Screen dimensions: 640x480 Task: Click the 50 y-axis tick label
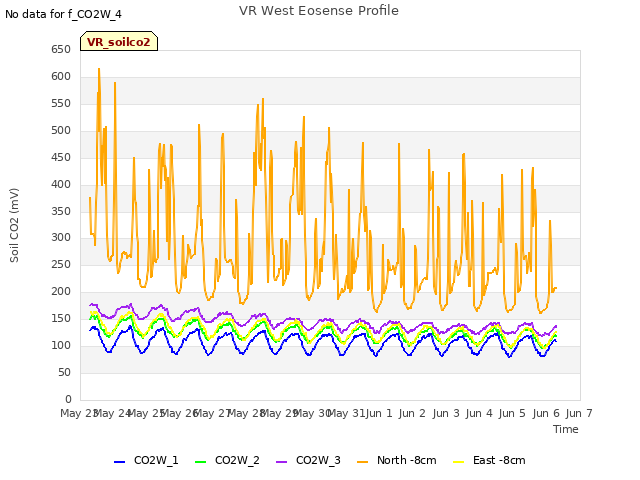pyautogui.click(x=64, y=372)
